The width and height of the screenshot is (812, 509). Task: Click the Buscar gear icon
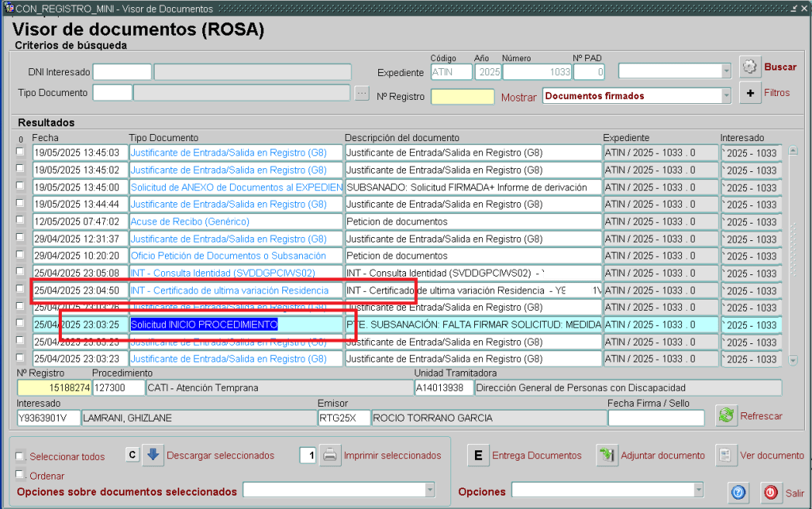click(x=750, y=67)
